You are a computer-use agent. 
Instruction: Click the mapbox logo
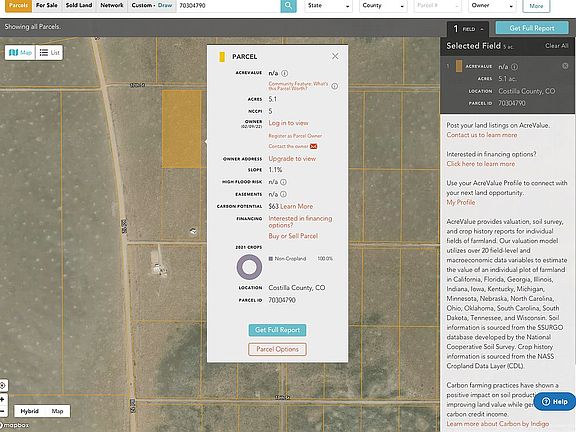pos(15,425)
